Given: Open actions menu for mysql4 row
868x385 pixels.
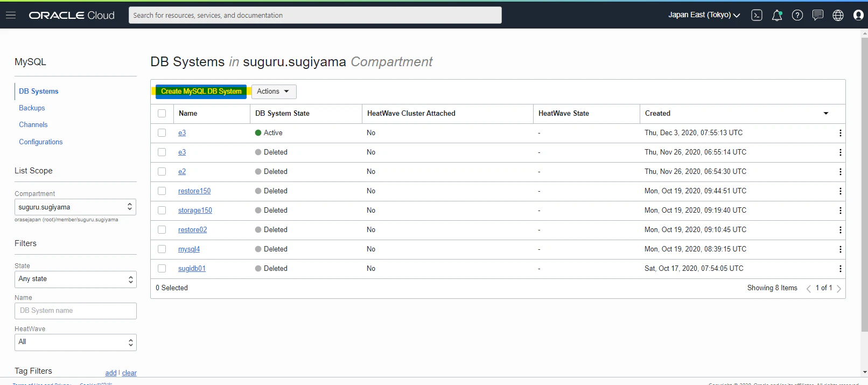Looking at the screenshot, I should pyautogui.click(x=840, y=249).
